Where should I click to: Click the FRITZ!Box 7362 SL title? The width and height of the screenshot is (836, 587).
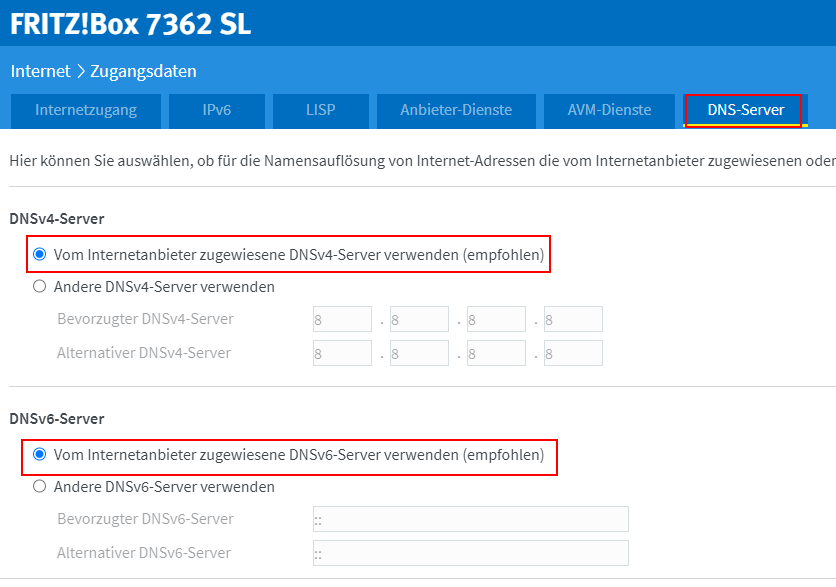point(131,24)
